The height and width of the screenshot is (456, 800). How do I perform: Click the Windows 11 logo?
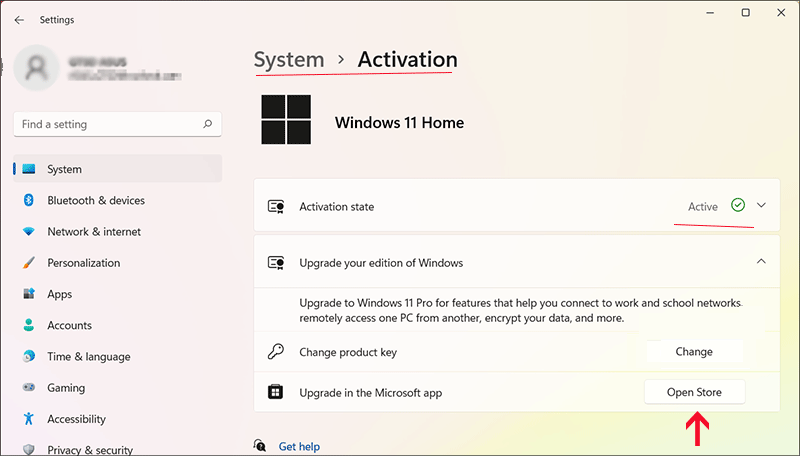[x=286, y=119]
